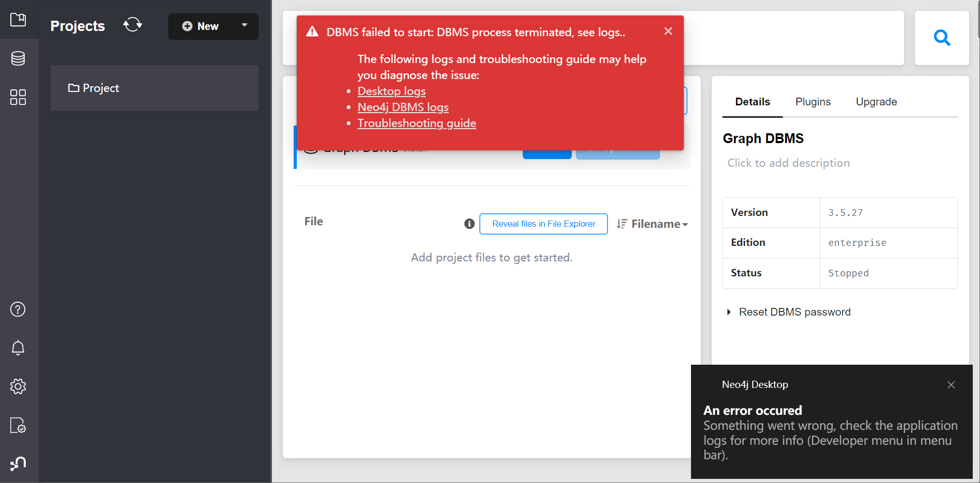This screenshot has width=980, height=483.
Task: Click the warning triangle in error banner
Action: pos(312,32)
